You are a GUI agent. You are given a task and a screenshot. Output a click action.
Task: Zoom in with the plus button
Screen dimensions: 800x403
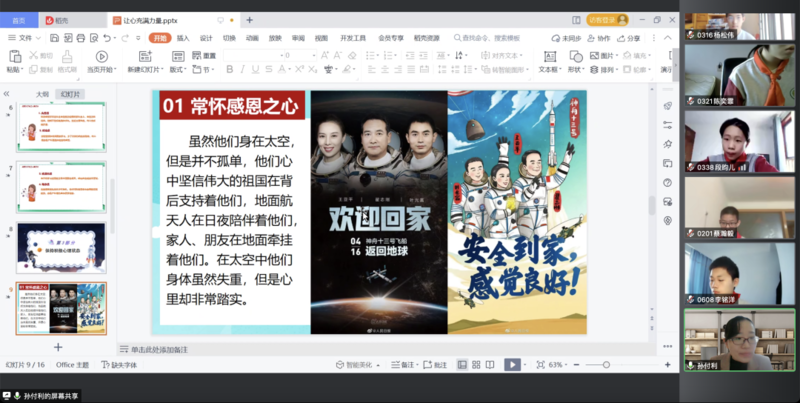point(667,365)
